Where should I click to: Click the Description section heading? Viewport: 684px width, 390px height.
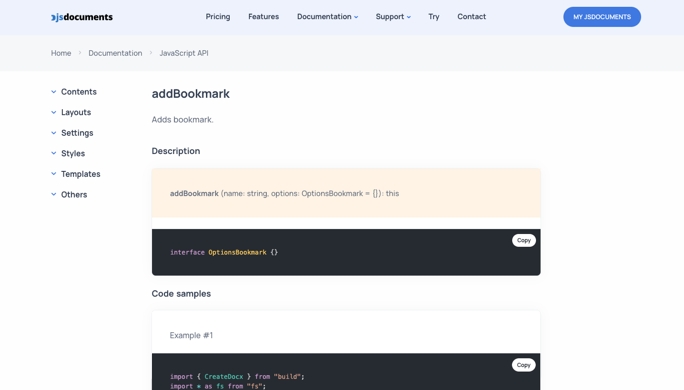pos(176,151)
